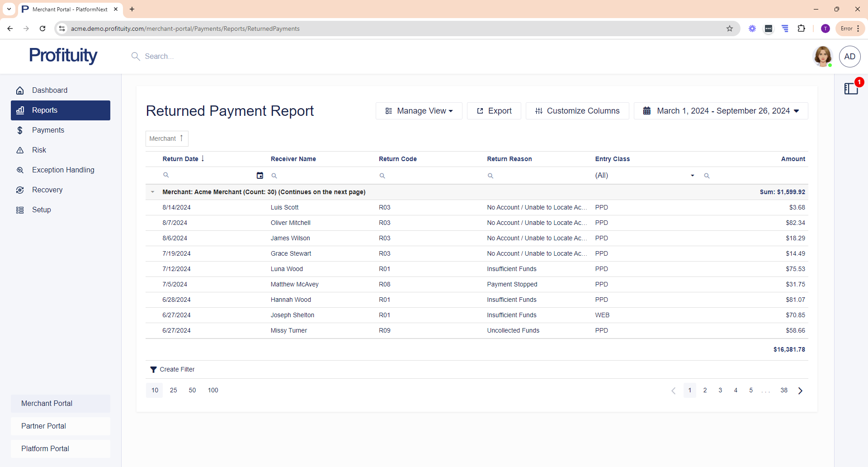This screenshot has height=467, width=868.
Task: Set page size to 25 rows
Action: pos(174,390)
